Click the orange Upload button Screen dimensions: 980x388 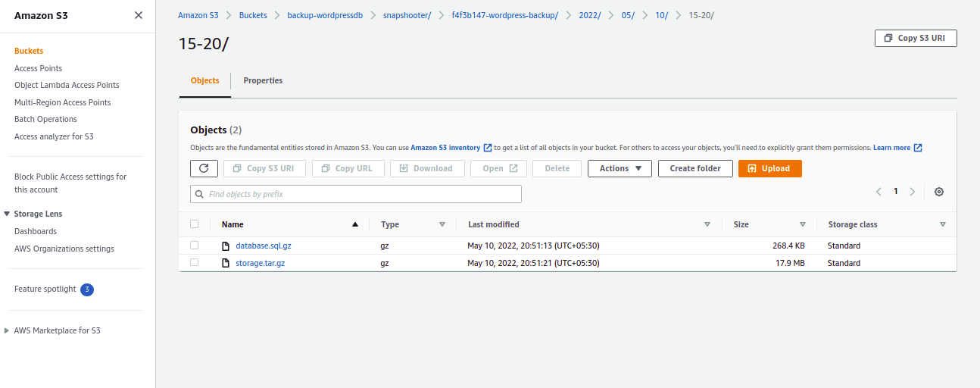[770, 168]
